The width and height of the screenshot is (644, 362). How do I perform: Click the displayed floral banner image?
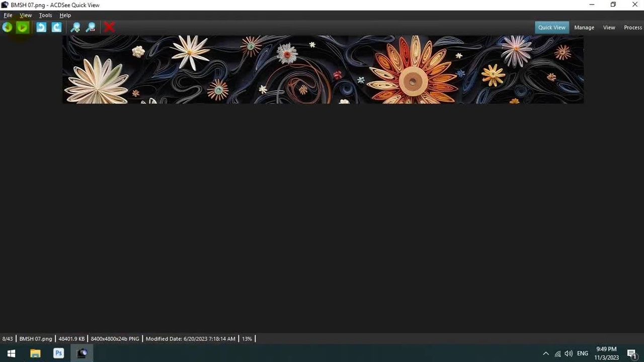pyautogui.click(x=323, y=69)
